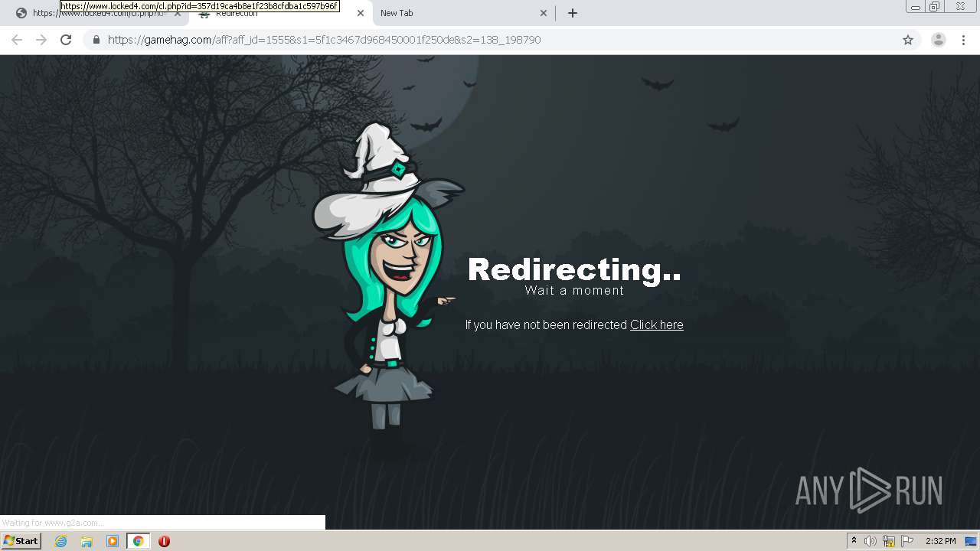Open the user profile avatar icon
980x551 pixels.
pos(938,40)
